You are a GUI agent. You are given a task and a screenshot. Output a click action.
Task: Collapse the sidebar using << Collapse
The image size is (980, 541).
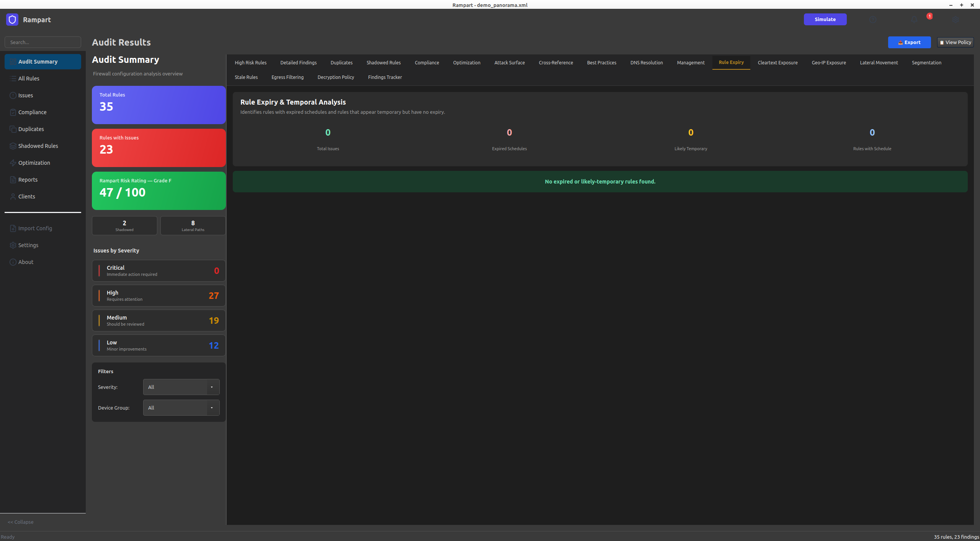[x=21, y=522]
